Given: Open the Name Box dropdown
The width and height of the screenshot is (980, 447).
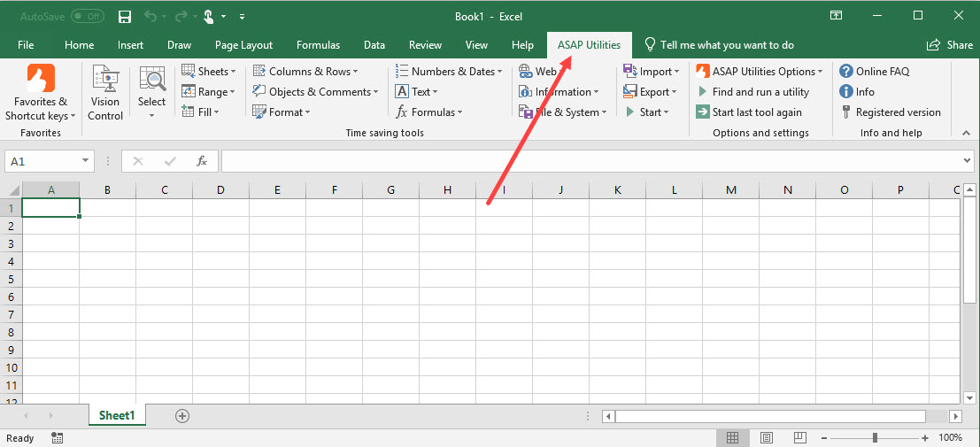Looking at the screenshot, I should pyautogui.click(x=86, y=161).
